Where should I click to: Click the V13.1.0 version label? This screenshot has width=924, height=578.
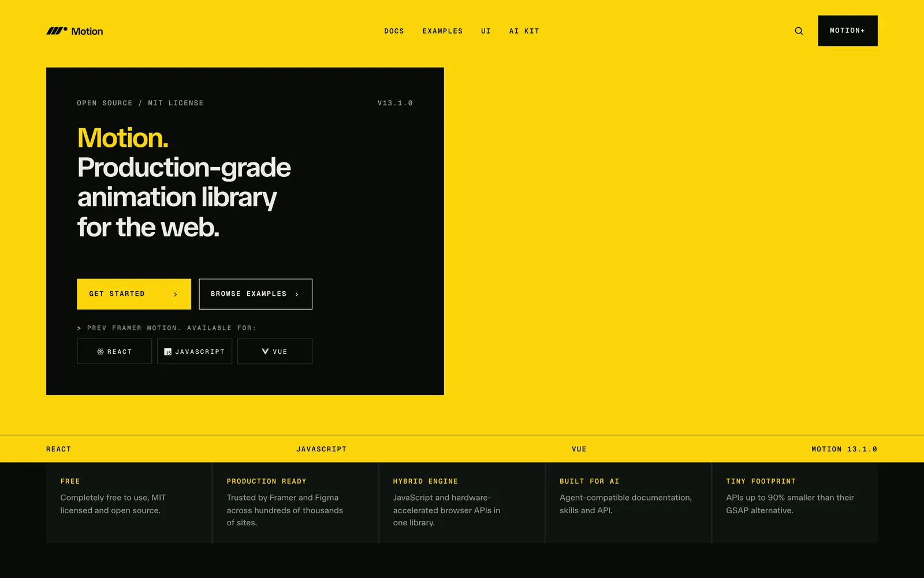(x=395, y=103)
